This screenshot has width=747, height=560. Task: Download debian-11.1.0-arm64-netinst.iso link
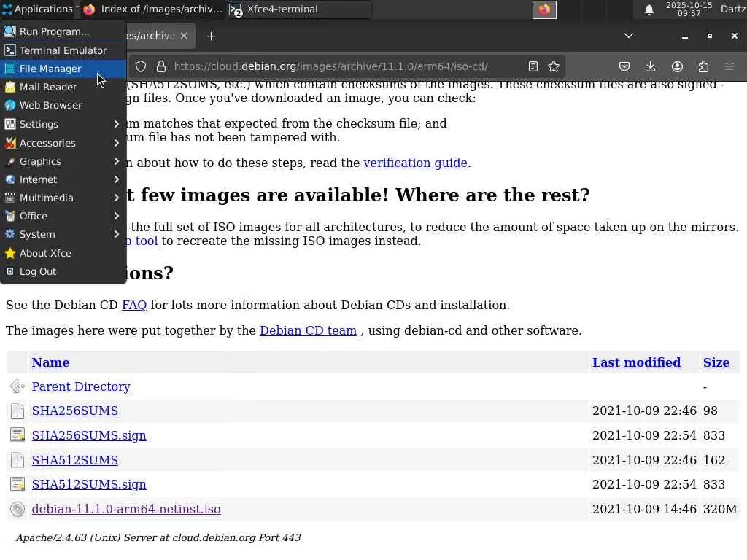[126, 509]
